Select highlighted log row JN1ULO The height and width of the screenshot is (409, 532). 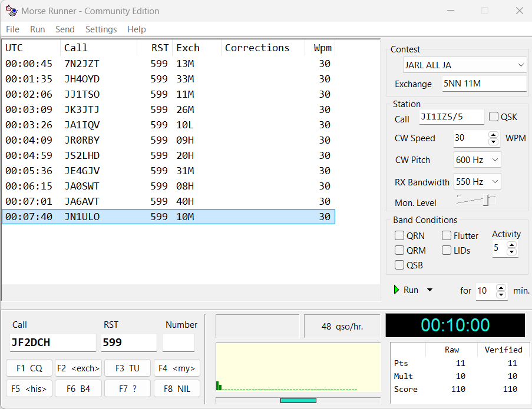click(x=168, y=217)
